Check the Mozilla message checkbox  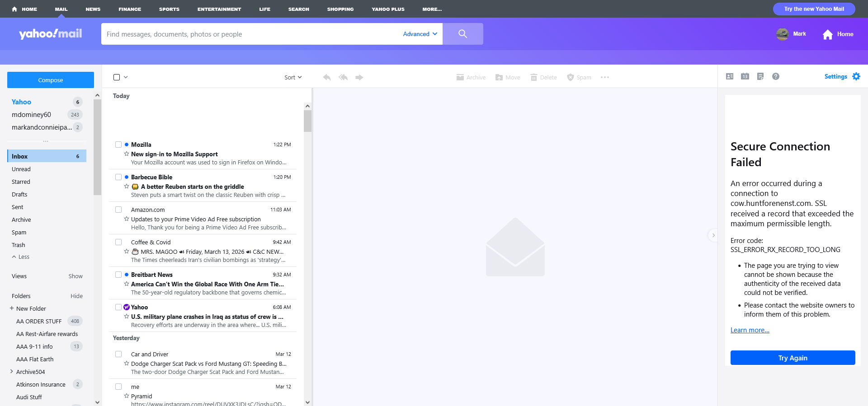tap(118, 145)
